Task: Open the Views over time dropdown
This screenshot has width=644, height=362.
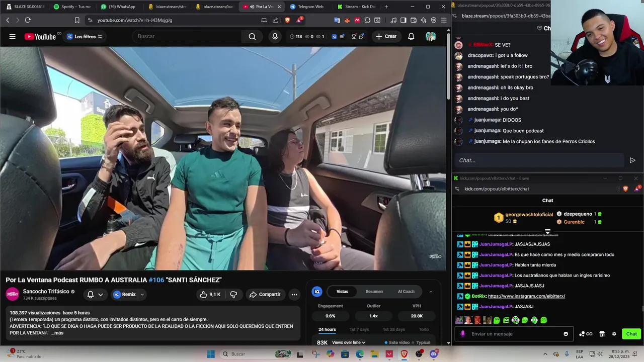Action: [349, 342]
